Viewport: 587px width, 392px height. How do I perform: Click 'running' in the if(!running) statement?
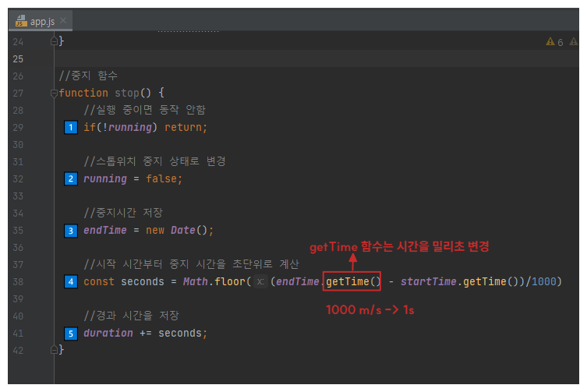[x=130, y=127]
